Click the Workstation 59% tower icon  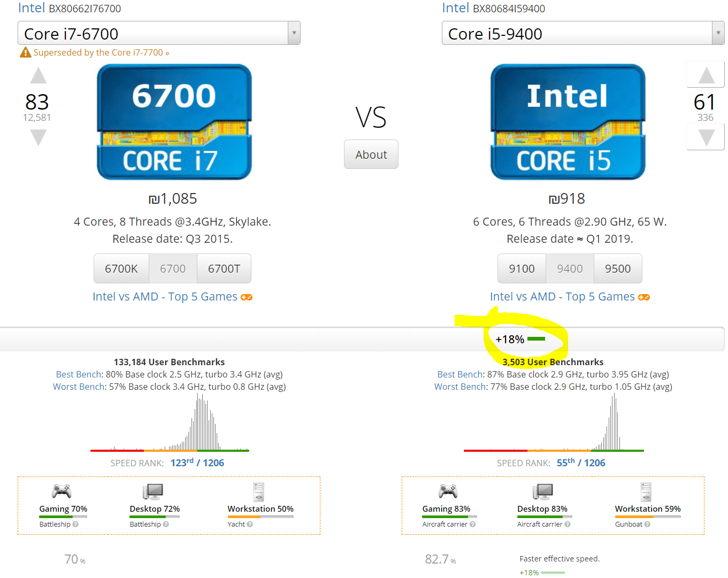click(x=646, y=491)
